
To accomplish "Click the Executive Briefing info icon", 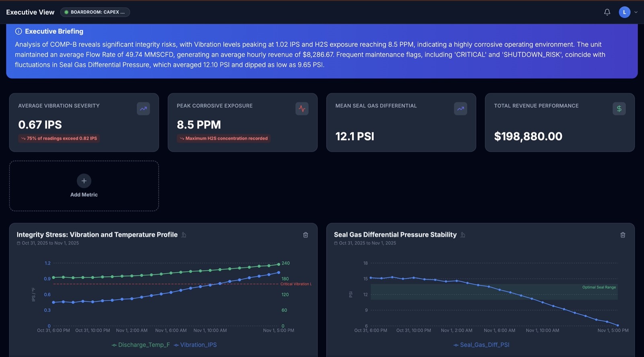I will (x=19, y=31).
